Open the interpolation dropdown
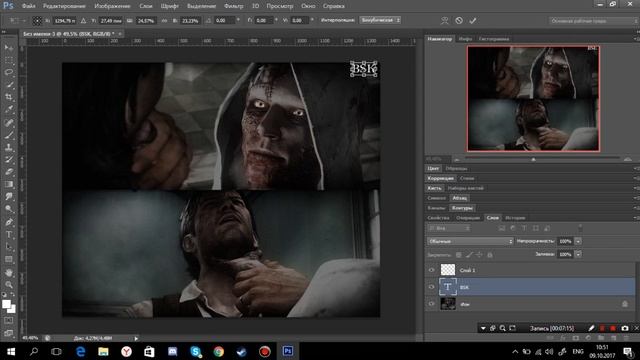Screen dimensions: 640x360 pyautogui.click(x=380, y=20)
